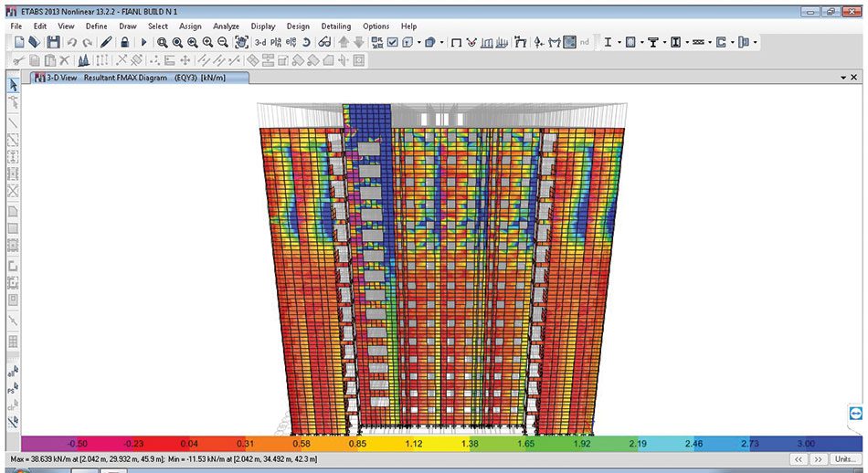Screen dimensions: 868x473
Task: Click the << previous step button
Action: click(x=799, y=459)
